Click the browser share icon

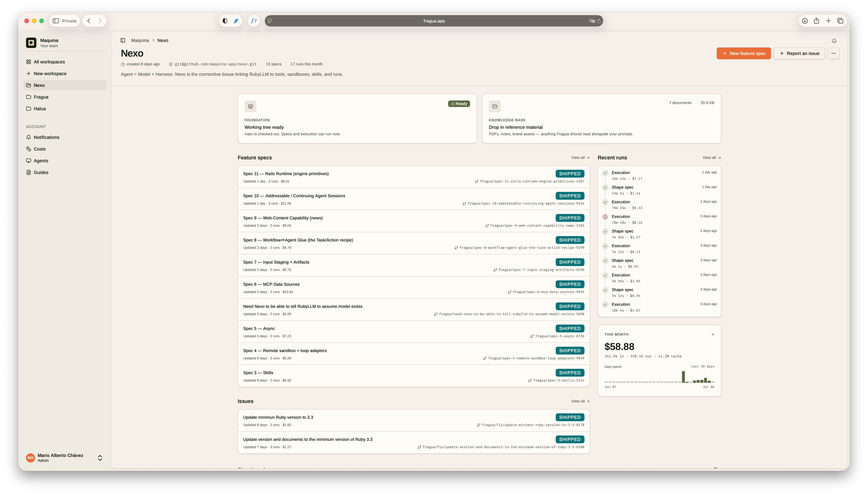click(816, 21)
